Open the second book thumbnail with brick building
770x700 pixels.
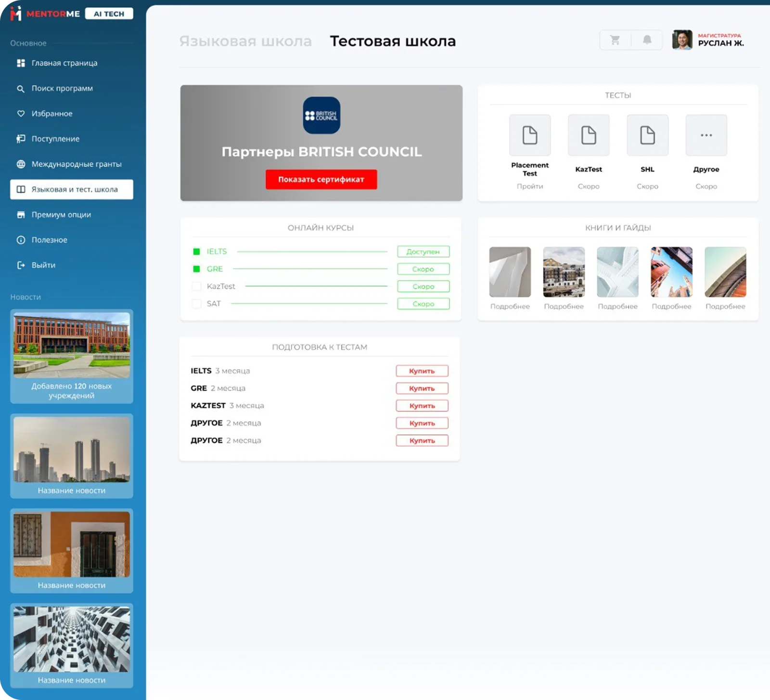click(564, 272)
